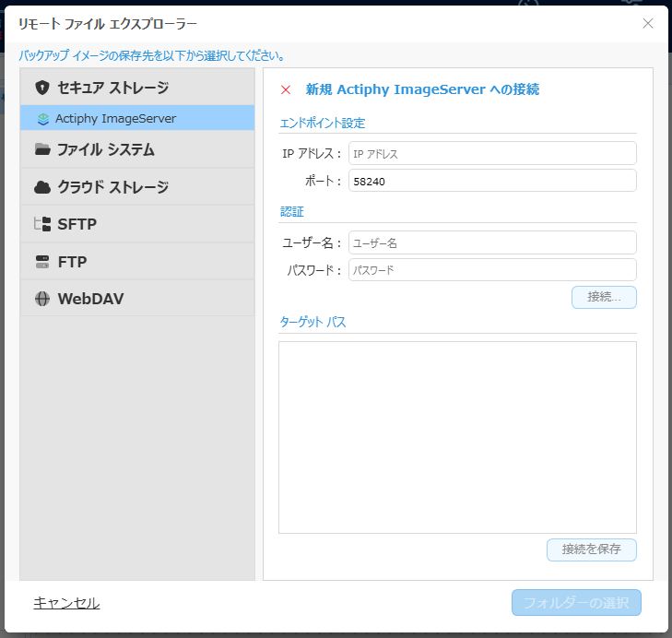Image resolution: width=672 pixels, height=638 pixels.
Task: Click the 接続を保存 button
Action: [592, 549]
